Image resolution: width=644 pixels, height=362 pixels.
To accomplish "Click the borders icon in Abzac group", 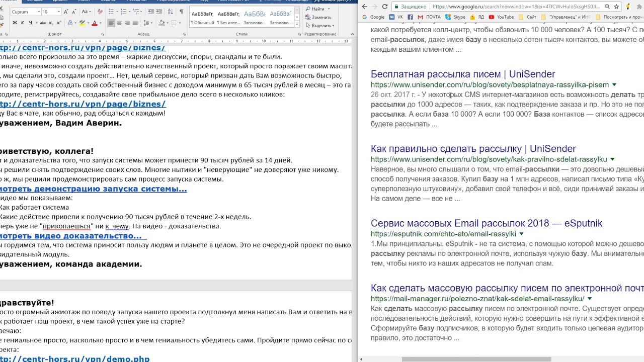I will pyautogui.click(x=174, y=23).
